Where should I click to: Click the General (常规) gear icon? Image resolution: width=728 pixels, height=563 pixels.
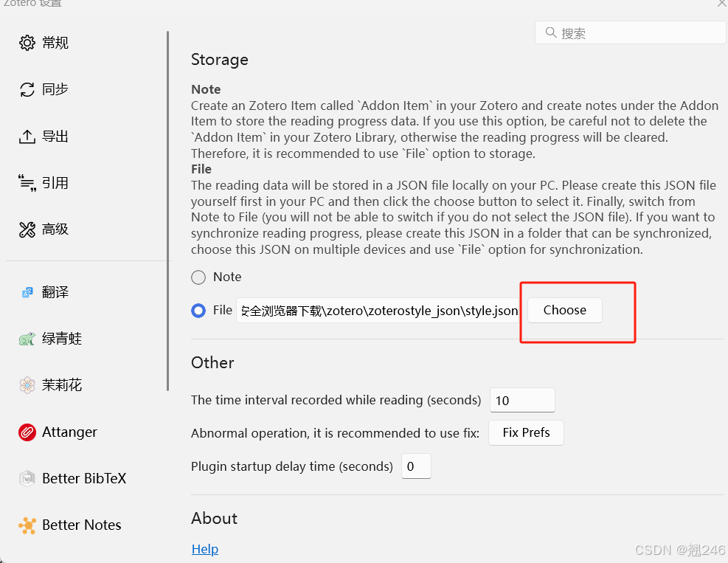pyautogui.click(x=27, y=43)
